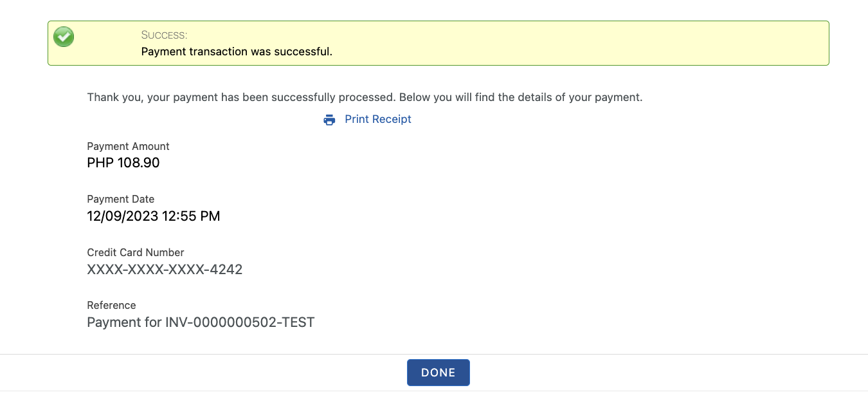Click the Credit Card Number label
The image size is (868, 408).
tap(135, 252)
